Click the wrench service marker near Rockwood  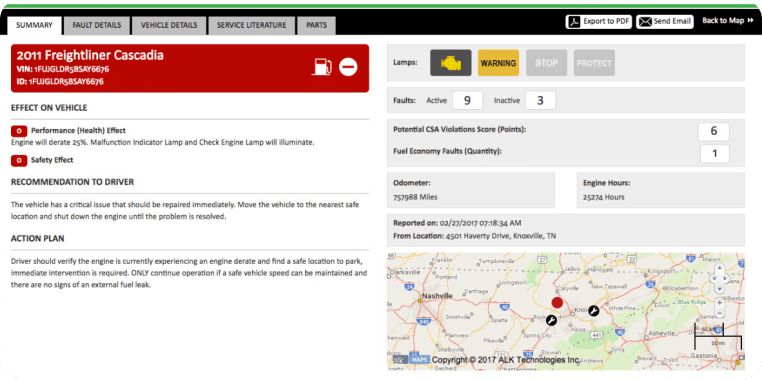[x=551, y=320]
